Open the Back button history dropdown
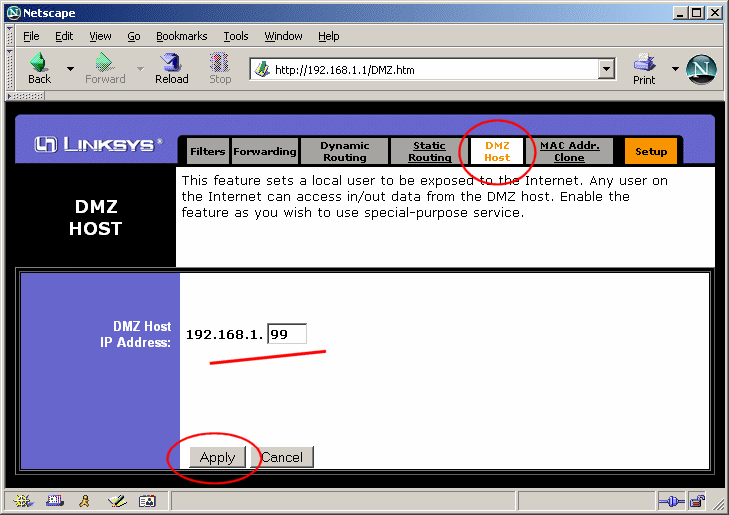 [x=70, y=69]
